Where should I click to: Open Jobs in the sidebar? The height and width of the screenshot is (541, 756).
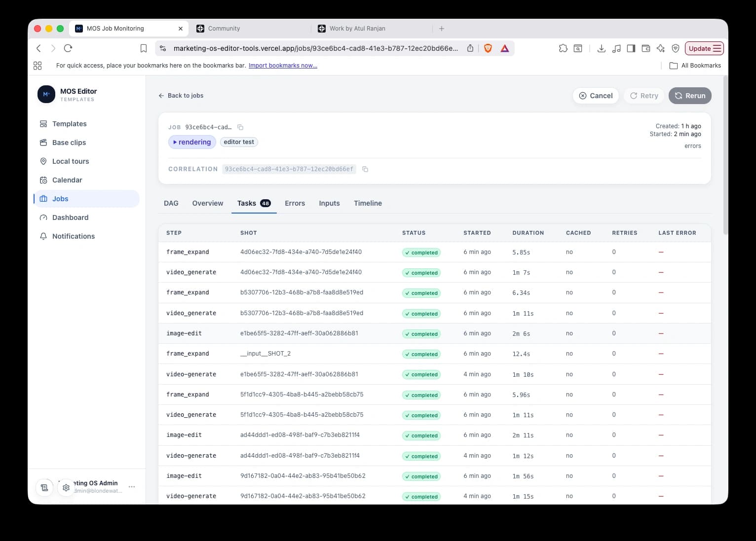pos(86,199)
